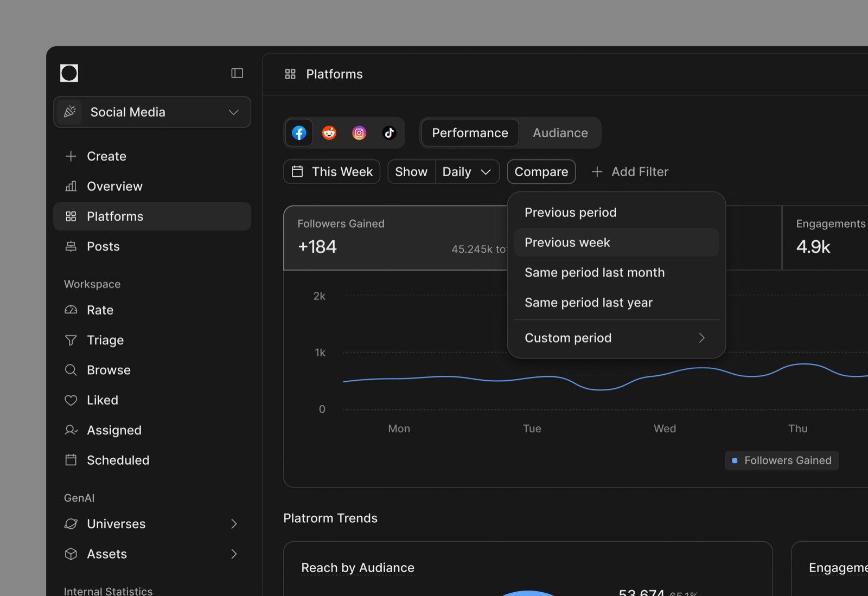This screenshot has height=596, width=868.
Task: Open Browse search item
Action: click(152, 370)
